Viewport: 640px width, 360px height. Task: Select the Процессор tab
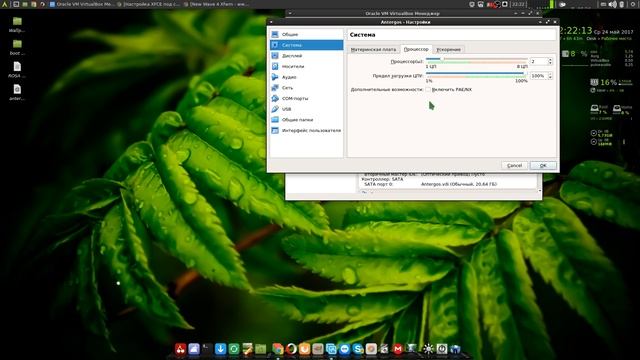[416, 49]
